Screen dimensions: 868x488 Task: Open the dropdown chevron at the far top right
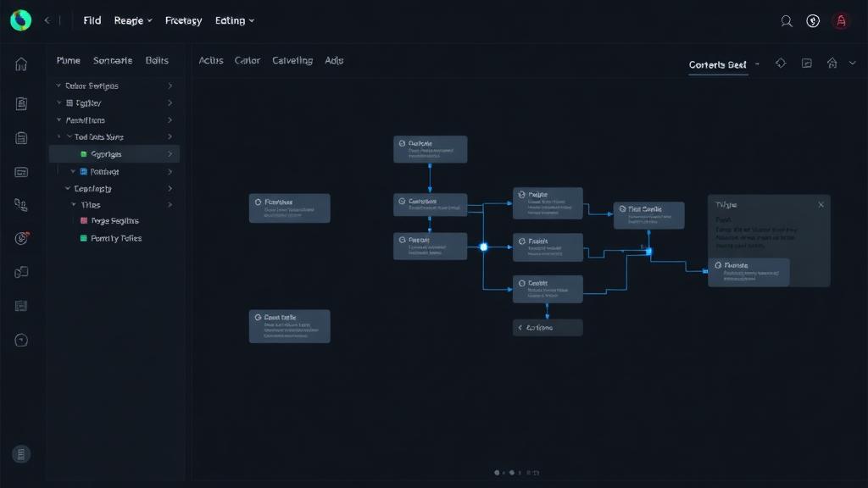[853, 63]
